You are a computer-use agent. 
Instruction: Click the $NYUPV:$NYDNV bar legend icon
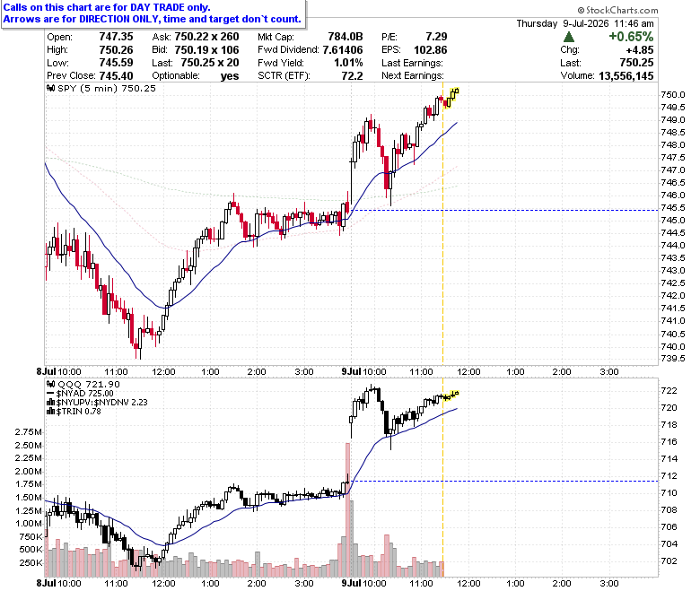pos(50,403)
